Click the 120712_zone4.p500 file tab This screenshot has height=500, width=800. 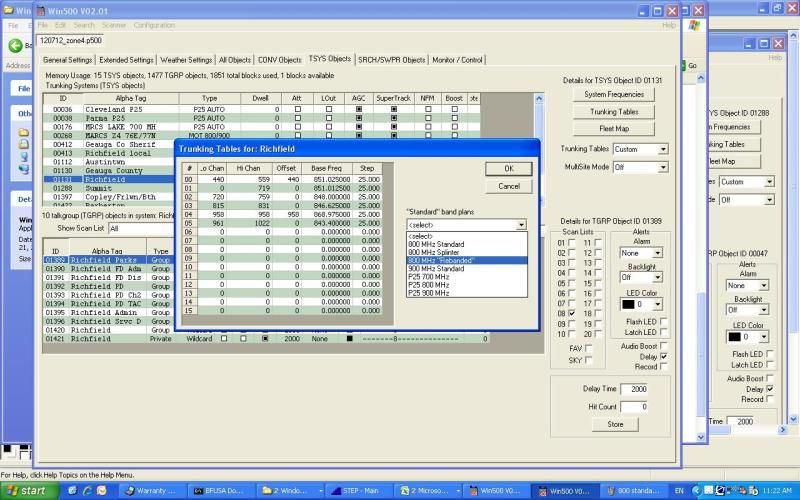pos(70,40)
